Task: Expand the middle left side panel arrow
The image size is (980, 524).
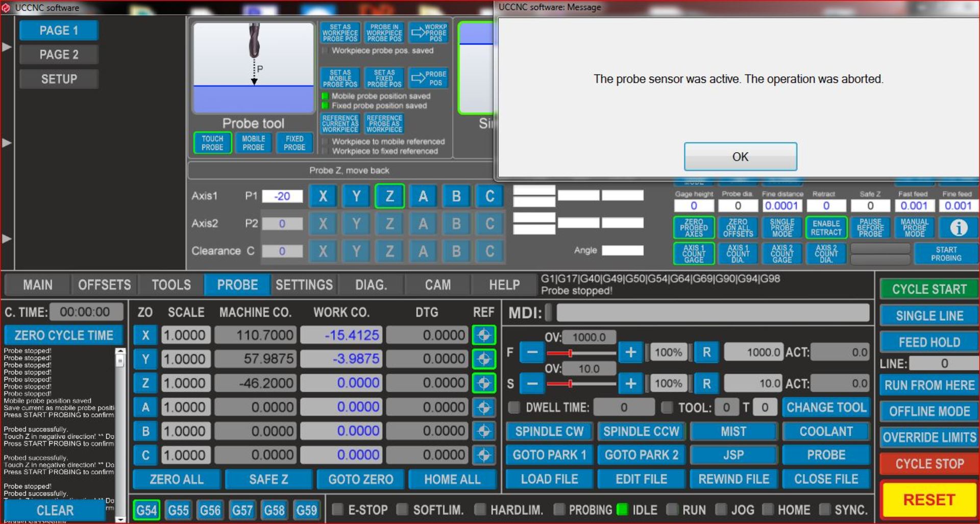Action: point(7,142)
